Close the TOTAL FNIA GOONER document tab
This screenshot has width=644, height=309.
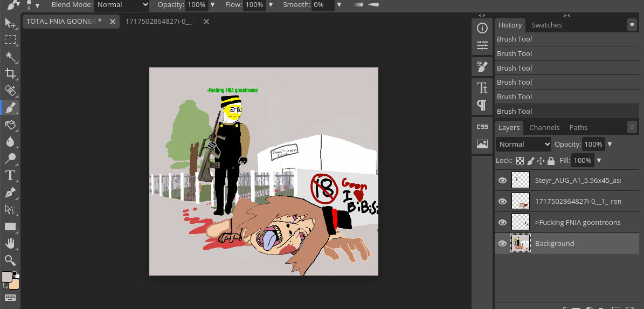pyautogui.click(x=113, y=22)
